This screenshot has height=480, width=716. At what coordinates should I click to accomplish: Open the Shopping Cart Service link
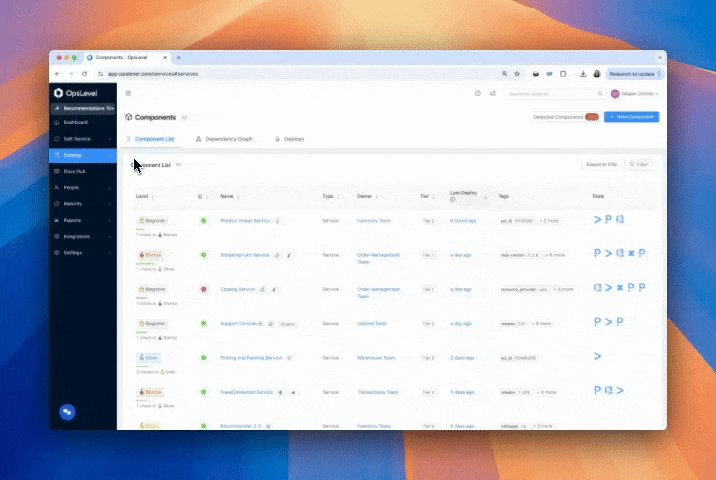pos(245,255)
